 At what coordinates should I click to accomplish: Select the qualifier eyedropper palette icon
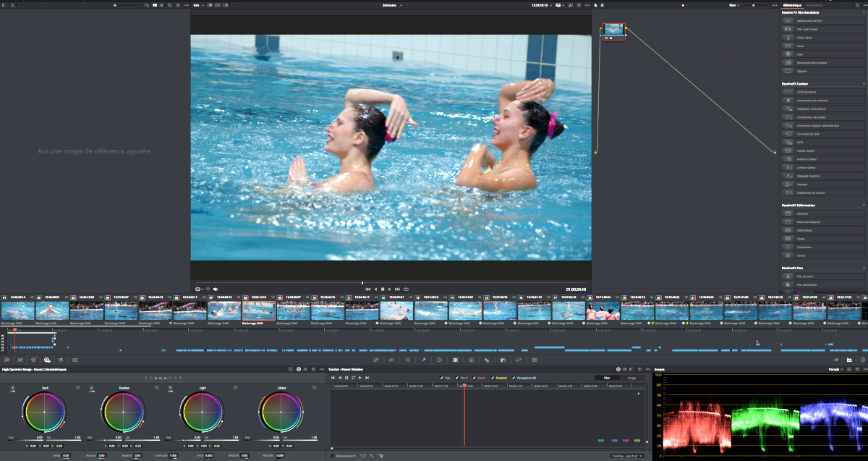[423, 360]
